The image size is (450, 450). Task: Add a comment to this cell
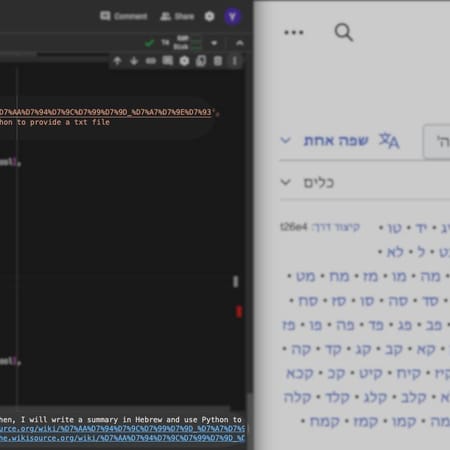168,61
